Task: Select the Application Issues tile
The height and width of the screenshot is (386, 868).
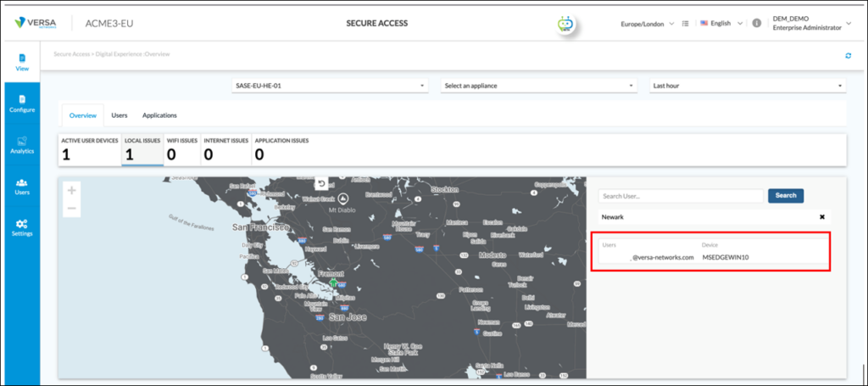Action: (x=281, y=149)
